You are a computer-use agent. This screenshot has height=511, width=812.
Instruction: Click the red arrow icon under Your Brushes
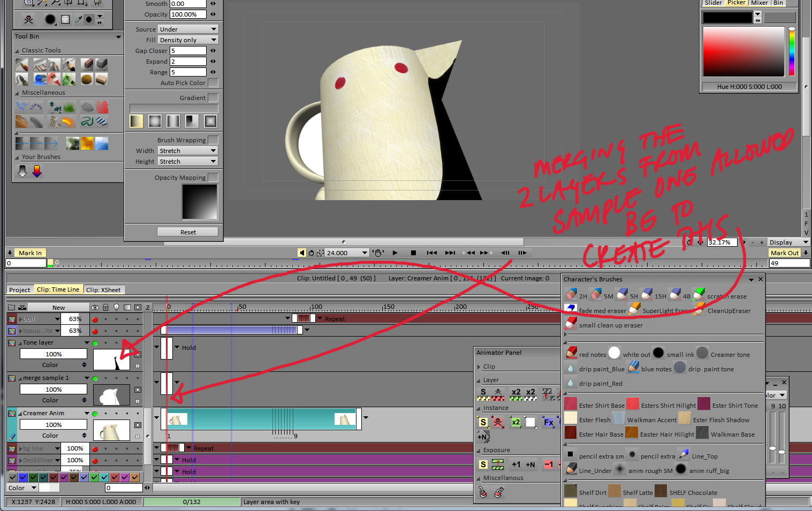[37, 171]
